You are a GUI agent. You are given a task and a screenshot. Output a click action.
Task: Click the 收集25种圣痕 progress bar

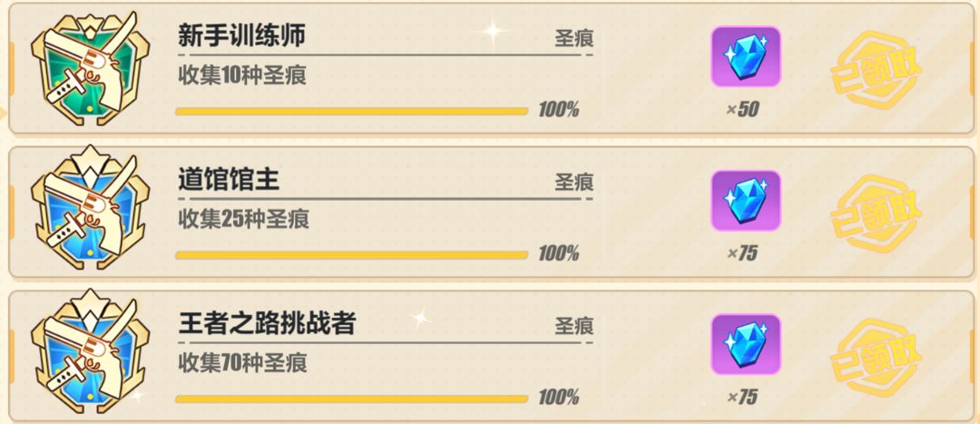[352, 255]
